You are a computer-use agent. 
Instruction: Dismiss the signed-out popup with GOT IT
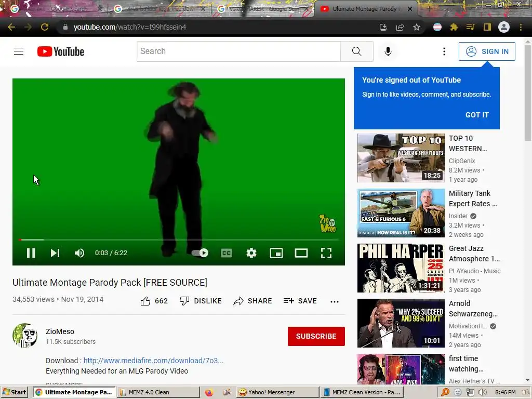477,115
